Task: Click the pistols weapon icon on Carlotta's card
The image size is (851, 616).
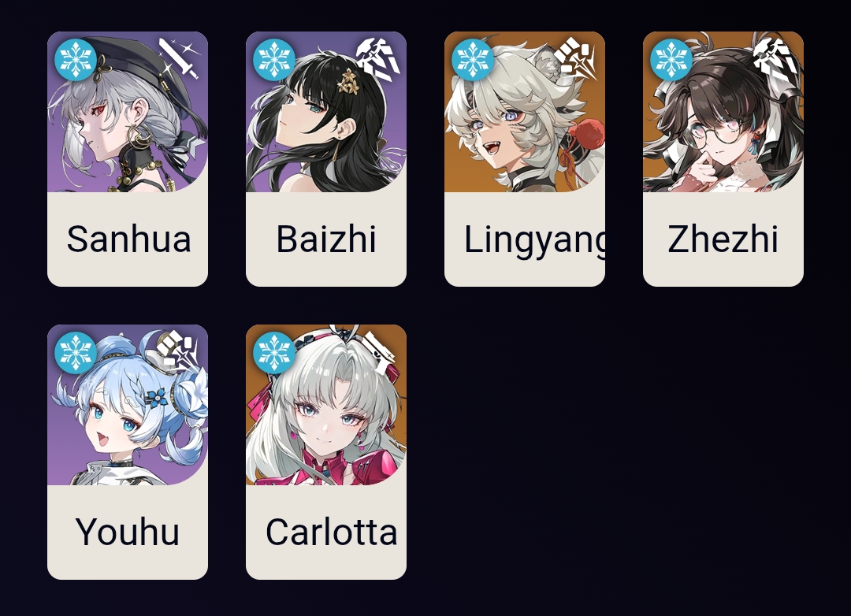Action: pos(379,351)
